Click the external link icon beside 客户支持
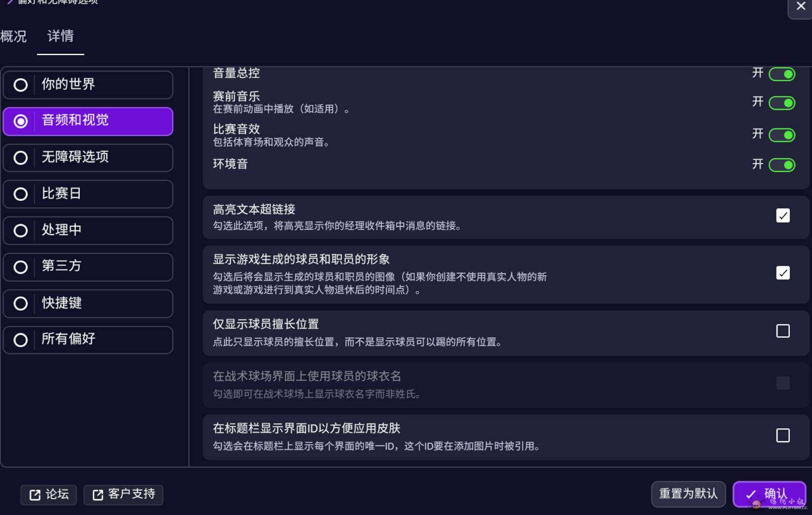 pos(98,495)
